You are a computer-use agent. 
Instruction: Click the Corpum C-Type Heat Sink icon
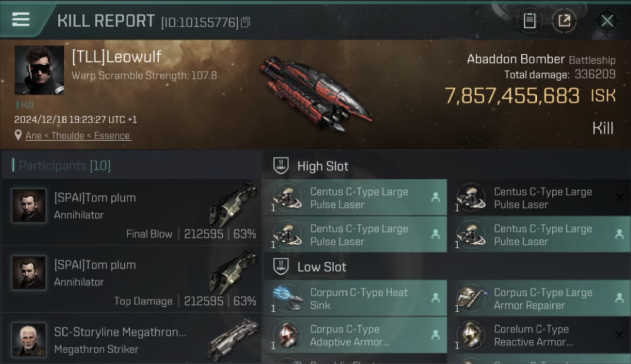point(287,298)
